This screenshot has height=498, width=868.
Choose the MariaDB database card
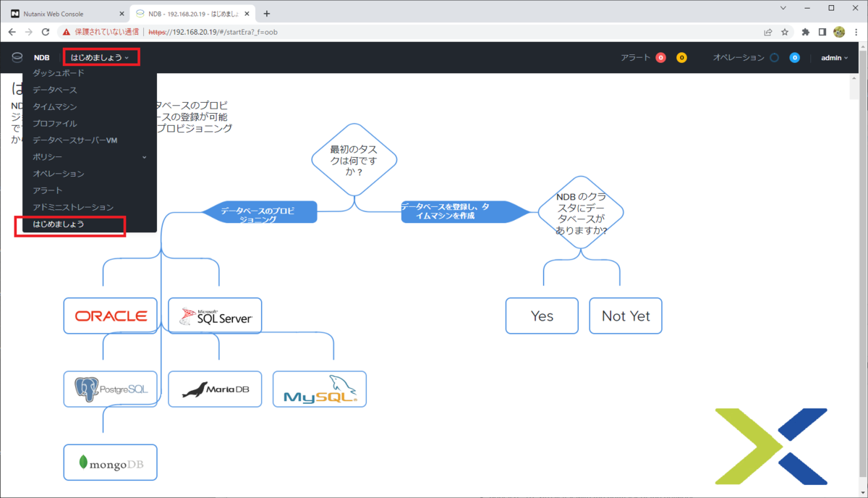pos(215,389)
